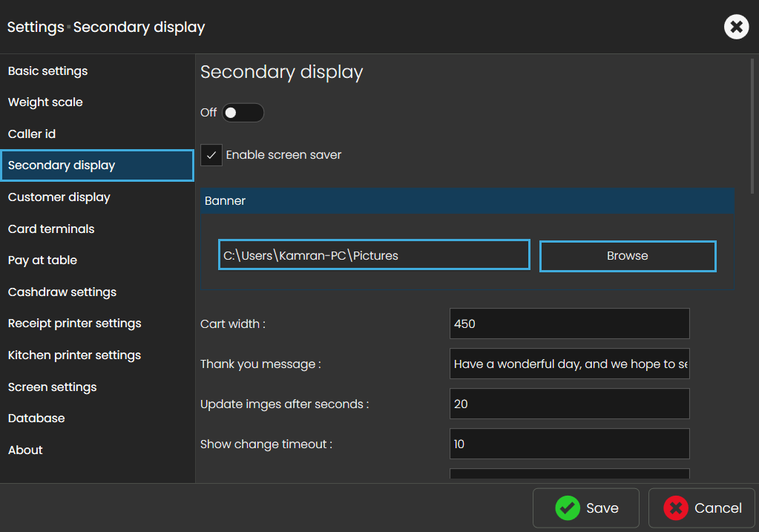Image resolution: width=759 pixels, height=532 pixels.
Task: Click the banner path input field
Action: (374, 255)
